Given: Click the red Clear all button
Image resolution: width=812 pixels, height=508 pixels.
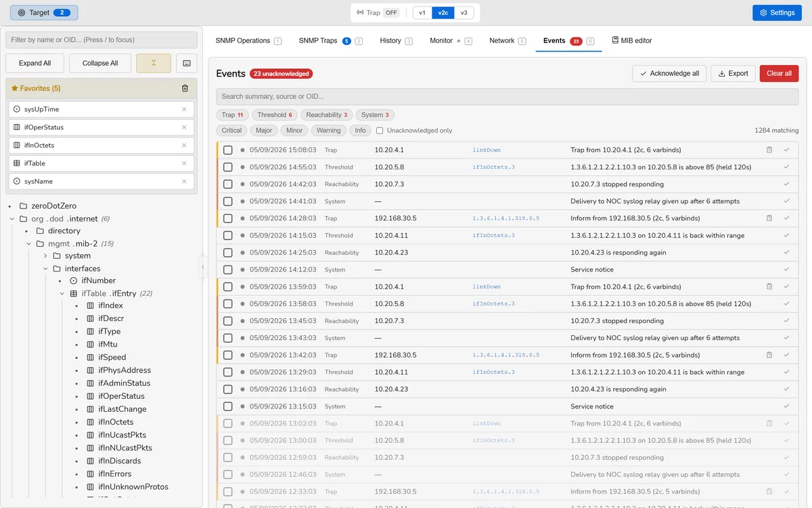Looking at the screenshot, I should point(779,73).
